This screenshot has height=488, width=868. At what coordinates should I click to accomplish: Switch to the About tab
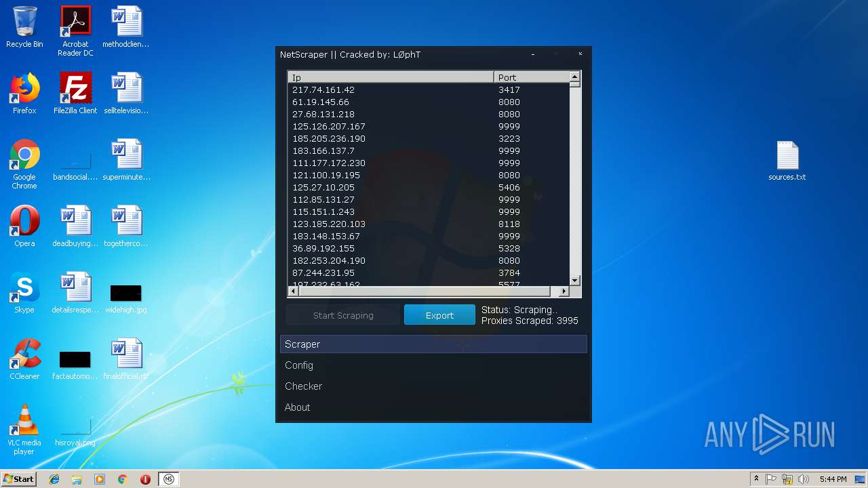(x=433, y=407)
